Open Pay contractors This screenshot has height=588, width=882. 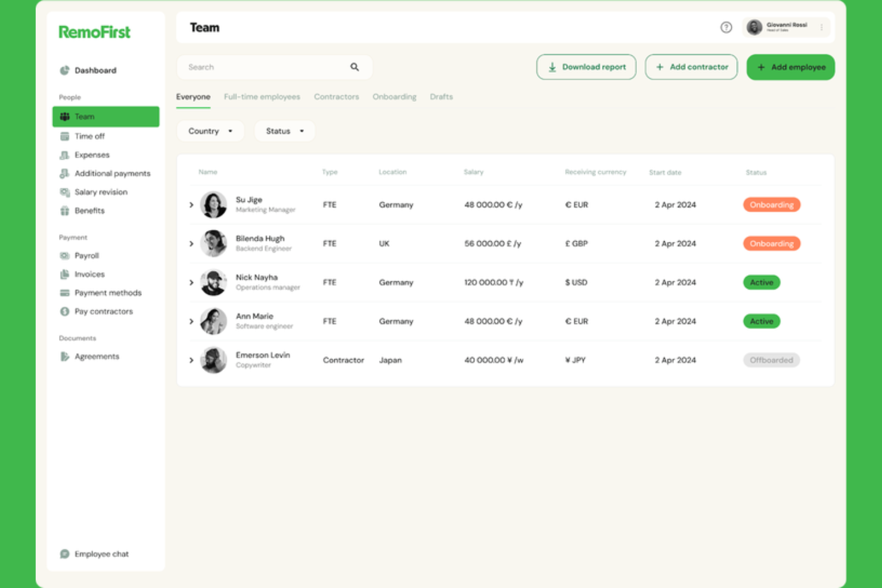[x=103, y=311]
